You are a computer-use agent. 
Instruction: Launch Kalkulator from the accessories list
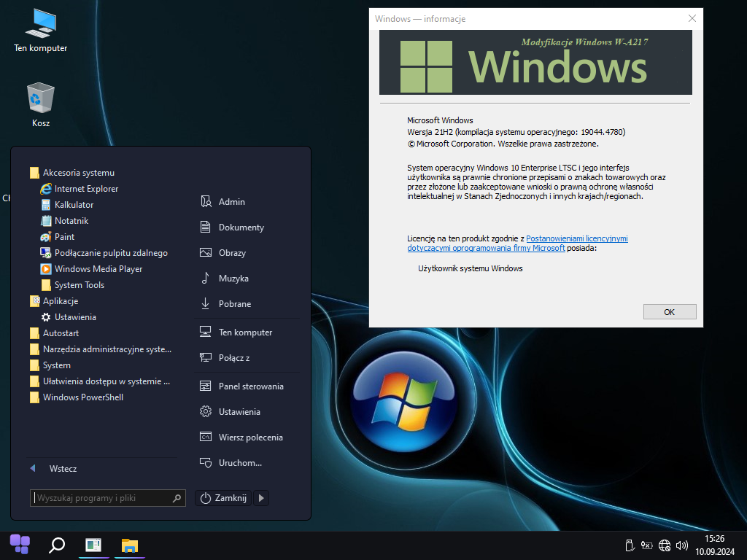tap(74, 205)
